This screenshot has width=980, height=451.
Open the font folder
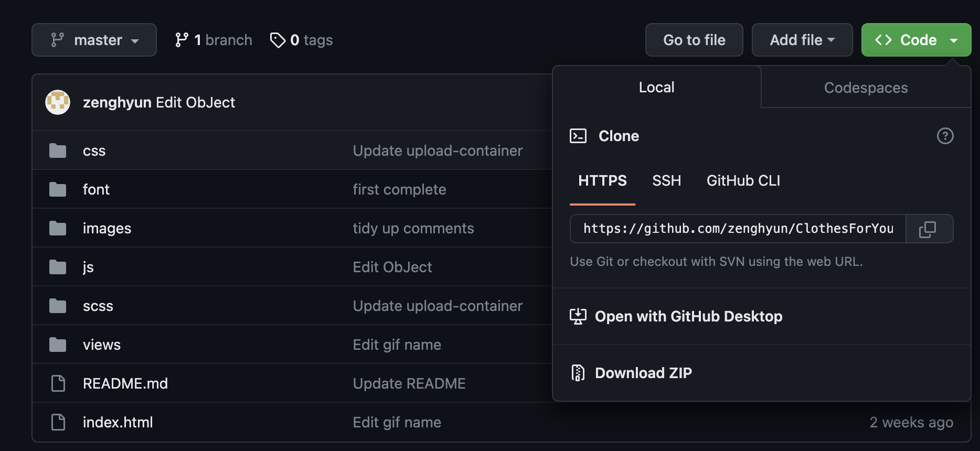point(96,189)
